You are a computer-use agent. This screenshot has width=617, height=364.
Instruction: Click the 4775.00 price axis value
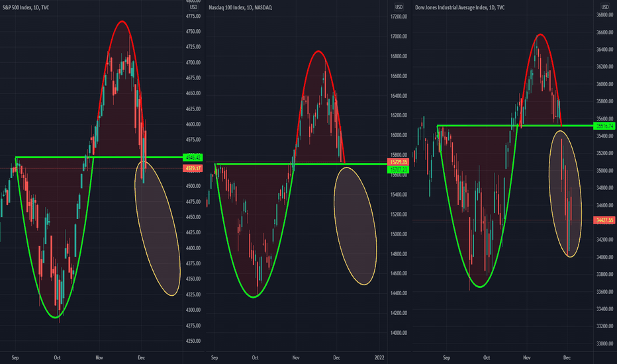[193, 16]
